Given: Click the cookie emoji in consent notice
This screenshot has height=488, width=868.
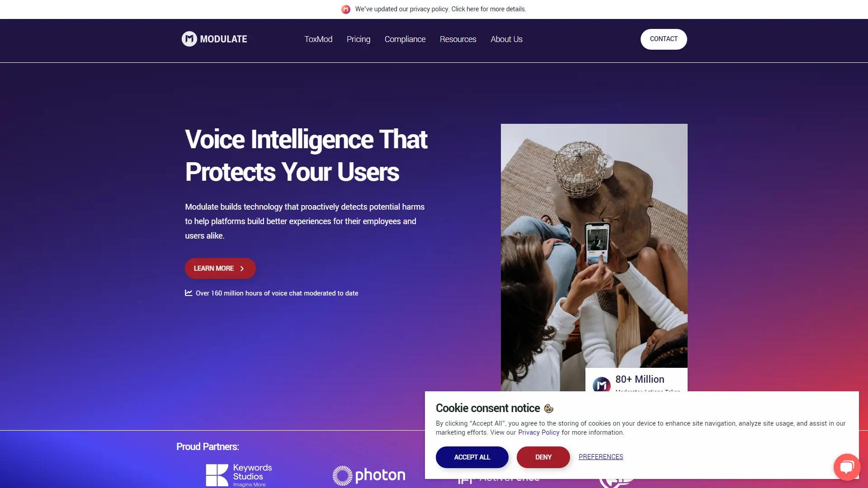Looking at the screenshot, I should [549, 408].
